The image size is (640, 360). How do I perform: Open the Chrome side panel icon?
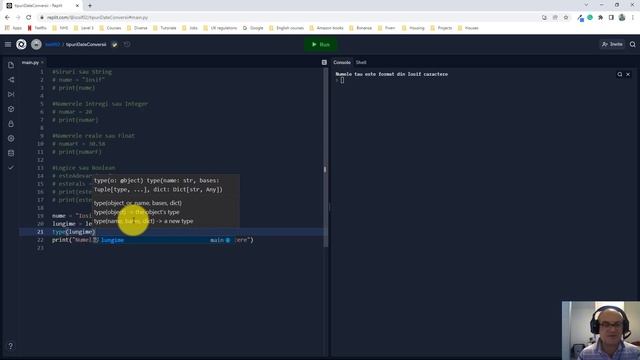point(611,18)
